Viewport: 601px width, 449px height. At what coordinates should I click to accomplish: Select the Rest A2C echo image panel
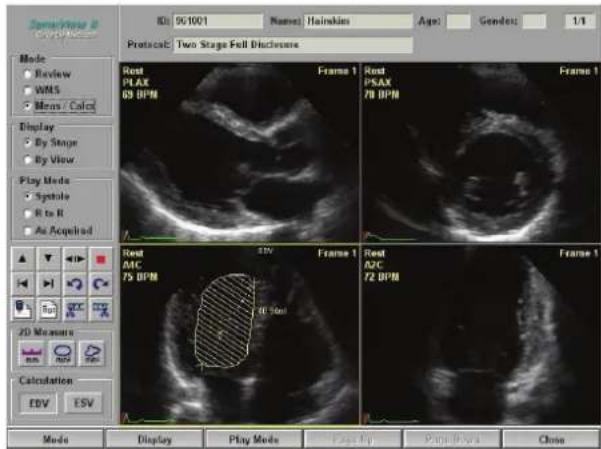[x=481, y=335]
